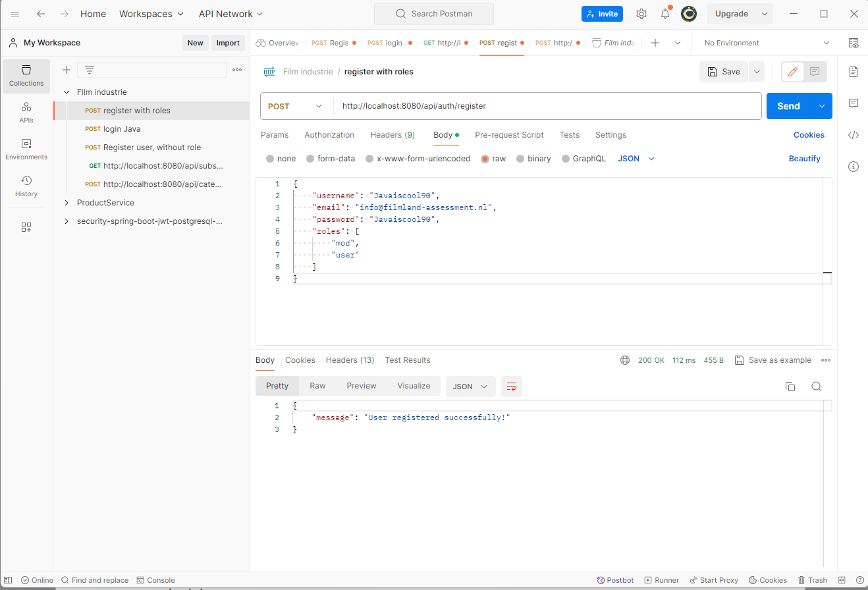Open the POST method dropdown
Image resolution: width=868 pixels, height=590 pixels.
pyautogui.click(x=296, y=106)
